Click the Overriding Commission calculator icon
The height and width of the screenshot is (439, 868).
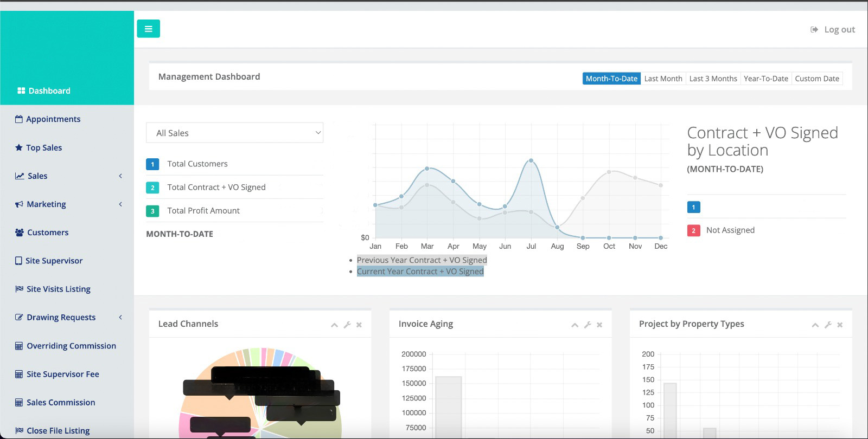pyautogui.click(x=19, y=346)
